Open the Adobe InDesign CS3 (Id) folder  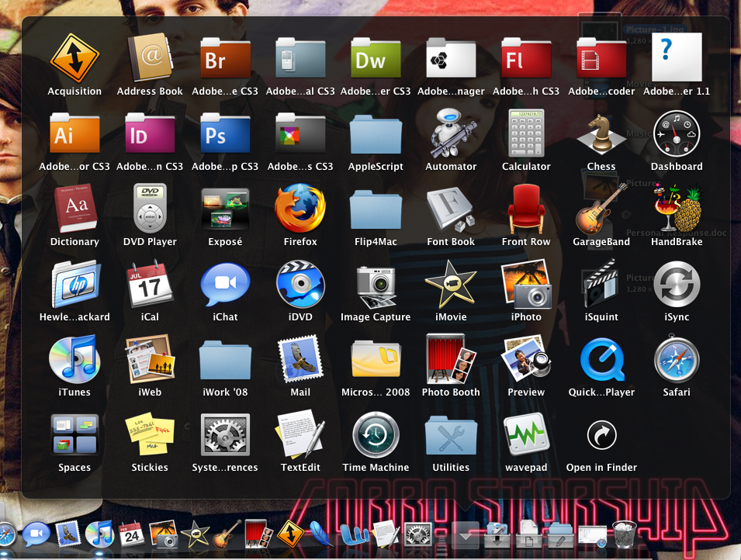pyautogui.click(x=150, y=133)
